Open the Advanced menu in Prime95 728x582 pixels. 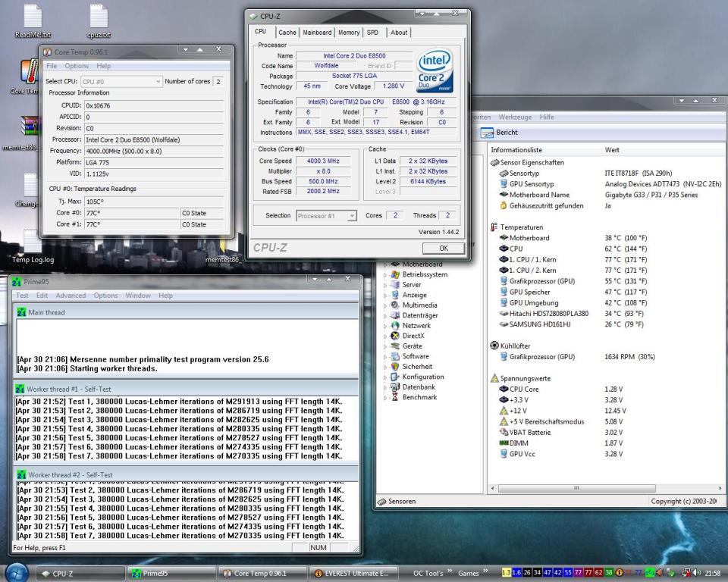click(x=71, y=296)
